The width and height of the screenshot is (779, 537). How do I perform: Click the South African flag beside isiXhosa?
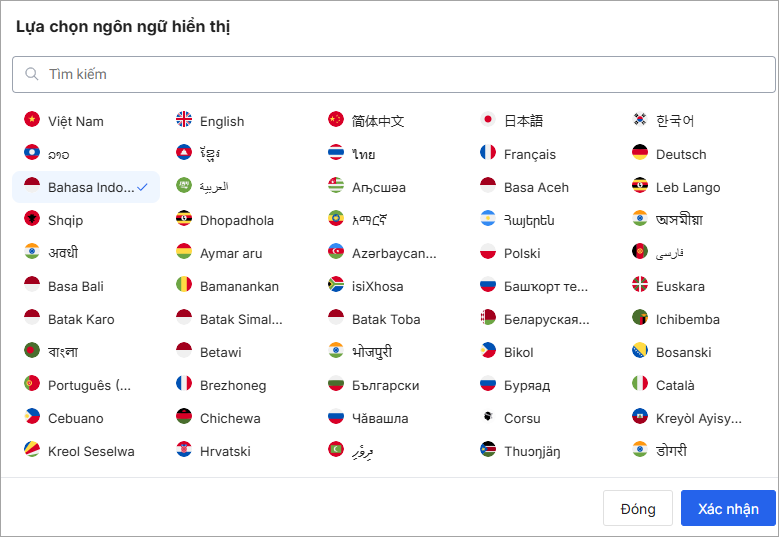tap(336, 284)
